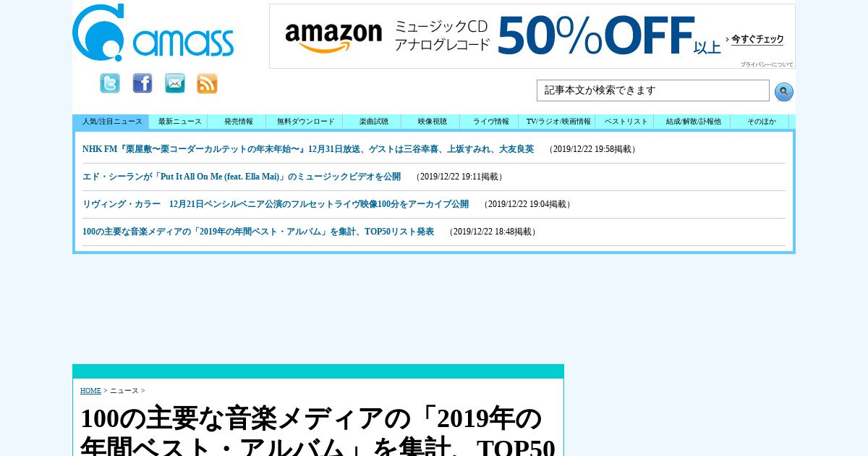Open the Facebook icon link

coord(142,83)
